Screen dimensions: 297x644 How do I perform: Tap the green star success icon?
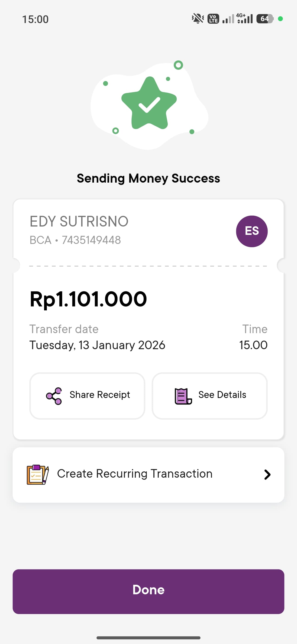click(x=149, y=104)
